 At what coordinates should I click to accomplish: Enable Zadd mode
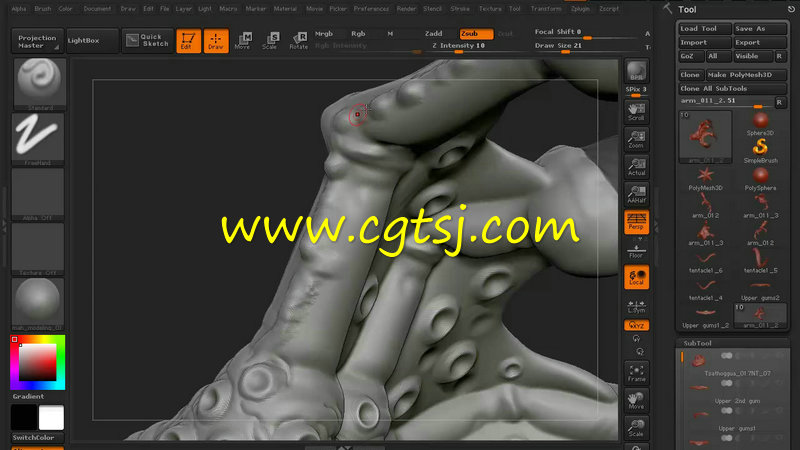point(434,34)
